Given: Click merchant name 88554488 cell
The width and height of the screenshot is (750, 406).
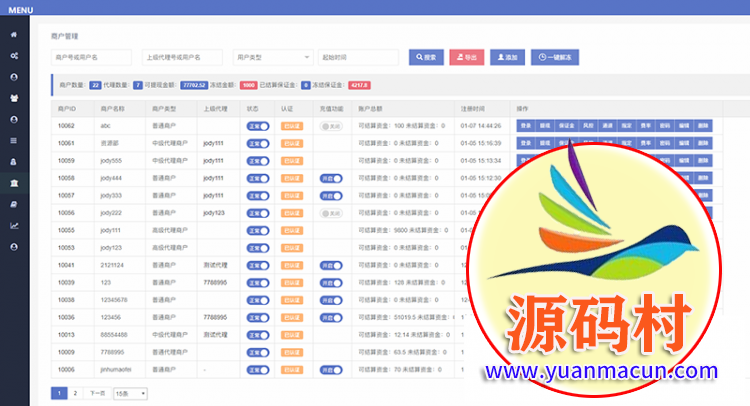Looking at the screenshot, I should tap(114, 335).
